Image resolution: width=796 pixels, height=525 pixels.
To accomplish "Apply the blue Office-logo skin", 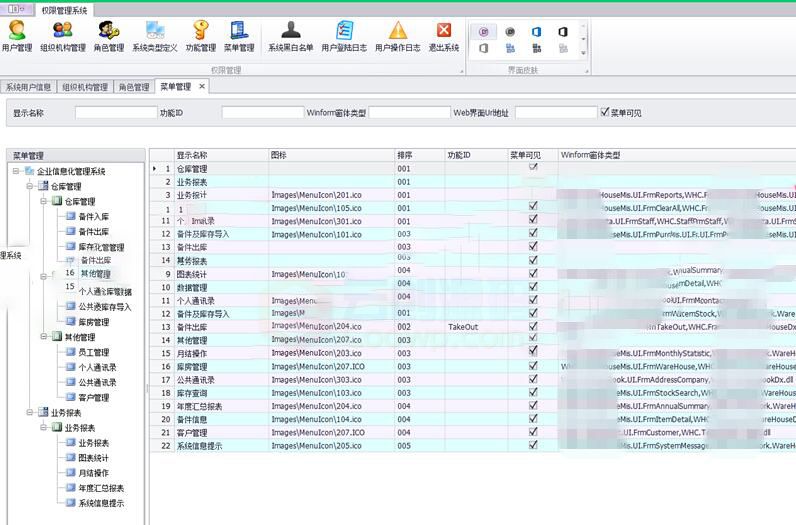I will point(537,31).
